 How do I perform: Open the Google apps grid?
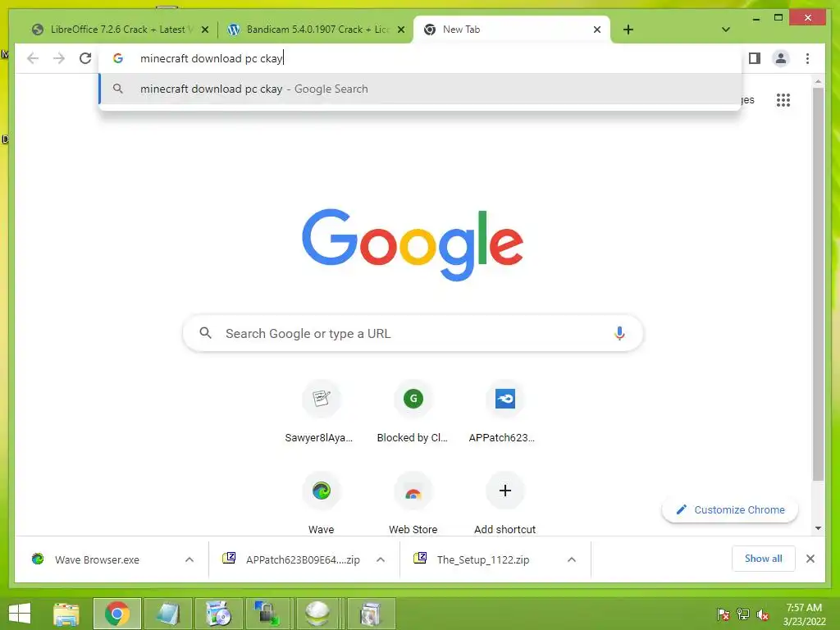coord(783,99)
